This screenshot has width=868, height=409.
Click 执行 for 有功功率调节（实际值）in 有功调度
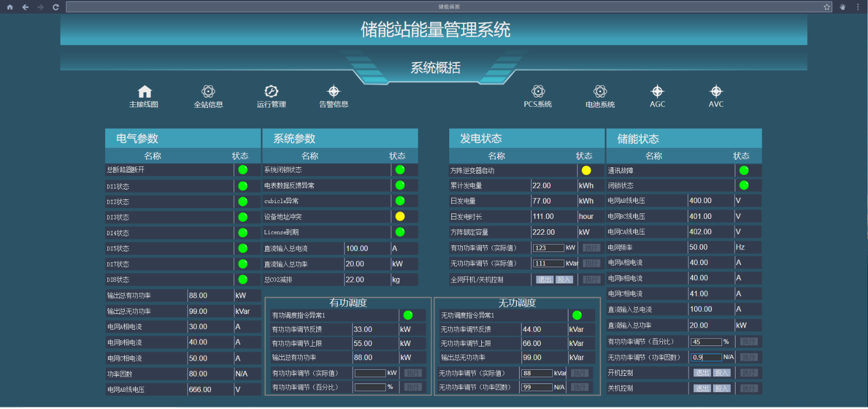coord(413,373)
